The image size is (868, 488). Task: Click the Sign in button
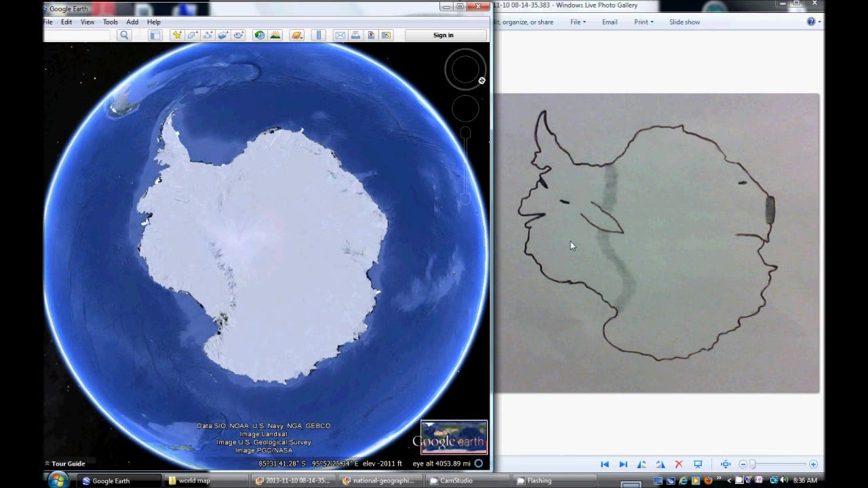[x=443, y=35]
